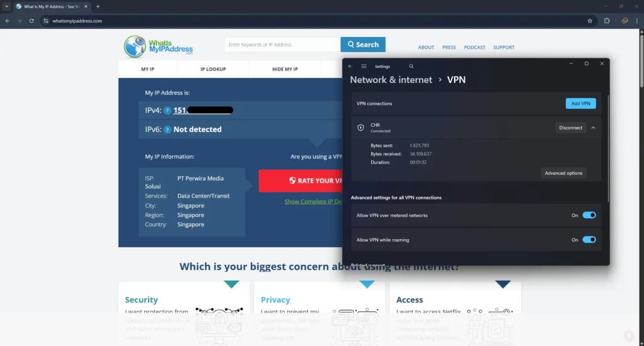
Task: Minimize the Settings window
Action: (571, 64)
